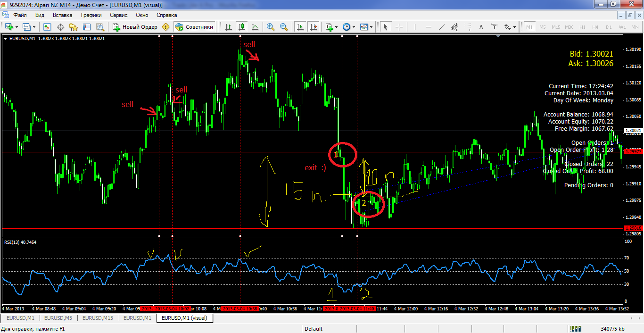Click the connection status 3407/5 kb
Viewport: 644px width, 333px height.
pos(613,329)
